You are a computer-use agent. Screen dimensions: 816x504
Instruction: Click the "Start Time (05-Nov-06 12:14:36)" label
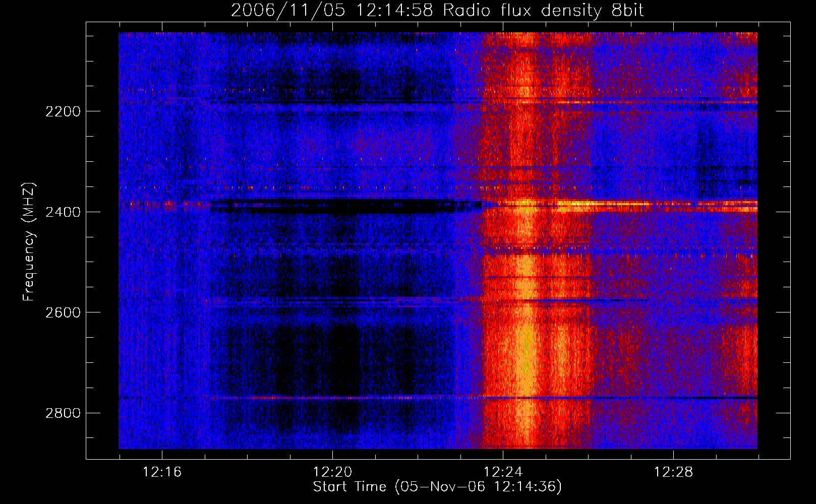pyautogui.click(x=437, y=487)
